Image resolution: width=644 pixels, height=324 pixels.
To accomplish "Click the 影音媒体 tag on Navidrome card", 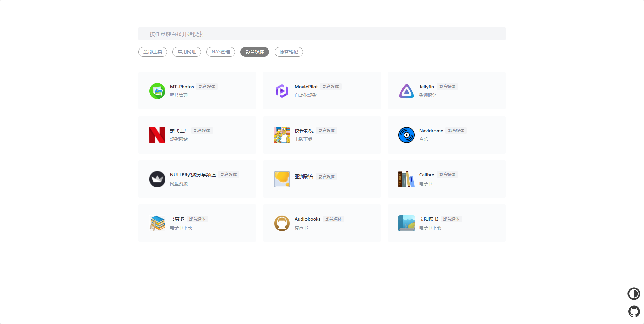I will (456, 131).
